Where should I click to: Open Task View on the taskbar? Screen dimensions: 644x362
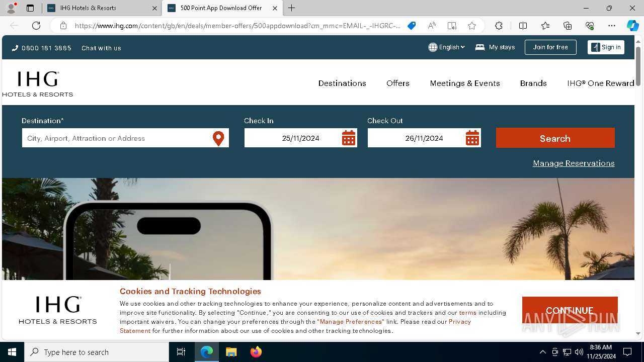point(181,352)
